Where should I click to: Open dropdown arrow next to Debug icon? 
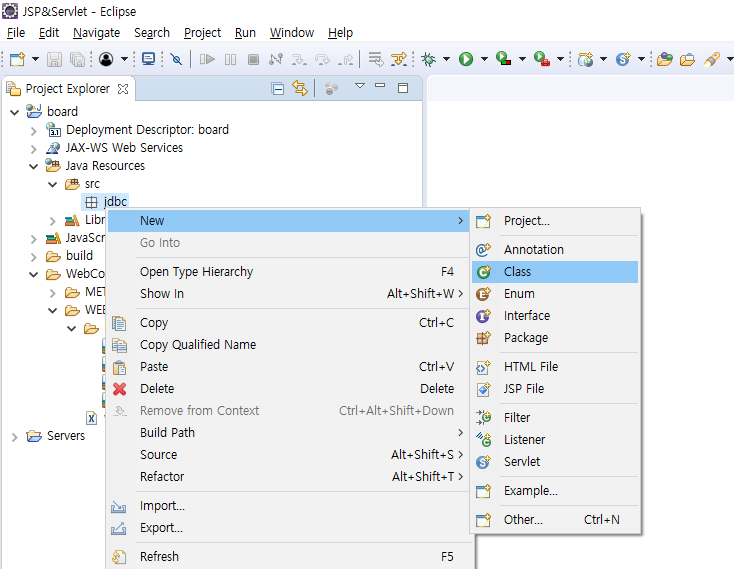click(446, 59)
